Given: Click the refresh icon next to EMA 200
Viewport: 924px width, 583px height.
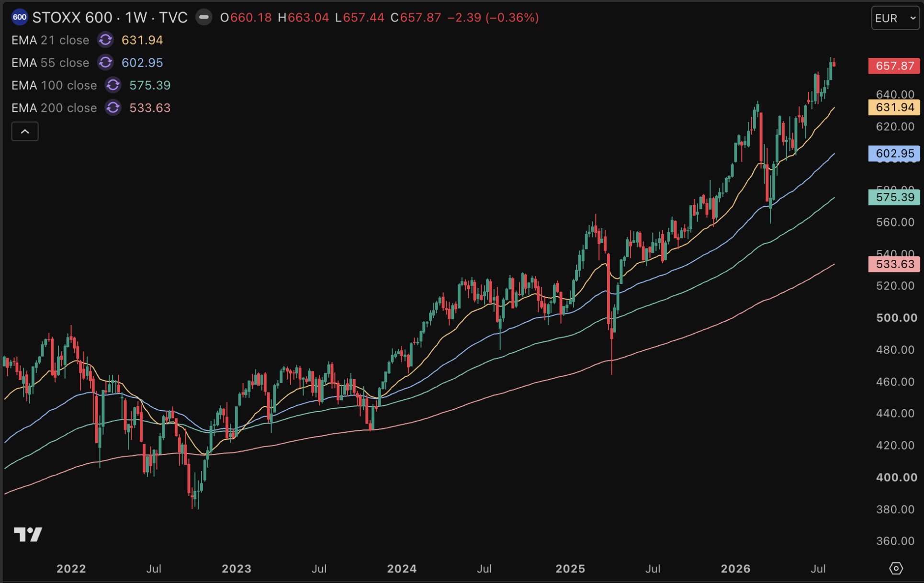Looking at the screenshot, I should [113, 107].
